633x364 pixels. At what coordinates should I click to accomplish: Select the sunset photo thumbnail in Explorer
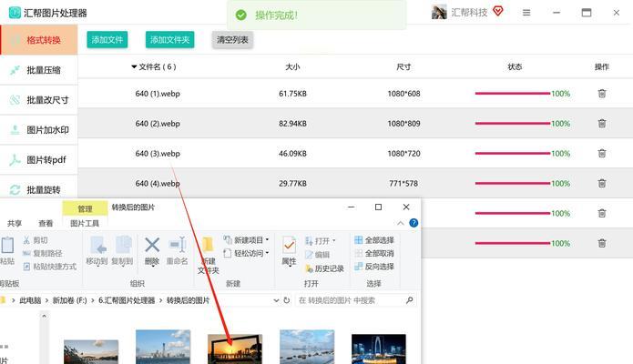(x=235, y=349)
